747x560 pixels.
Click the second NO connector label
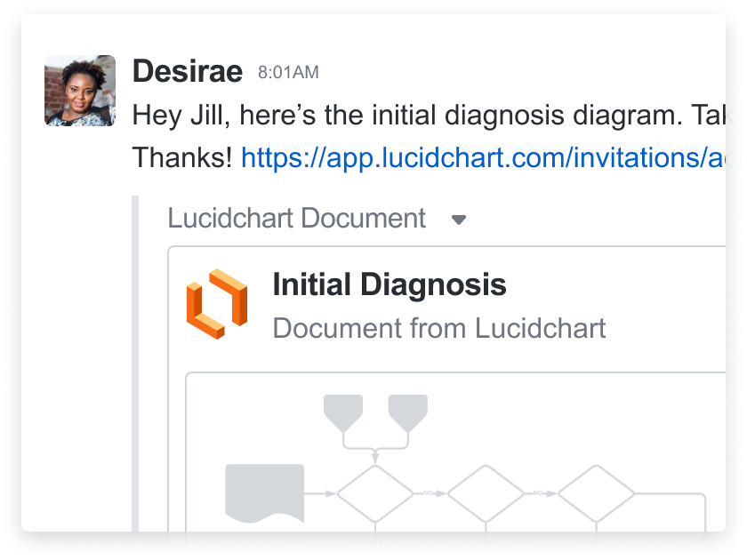point(538,493)
